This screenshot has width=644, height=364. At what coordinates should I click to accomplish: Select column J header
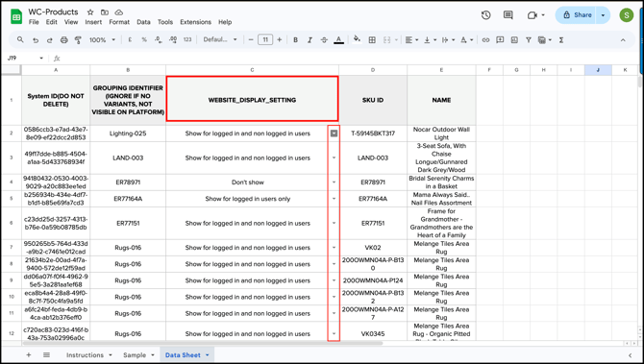tap(598, 70)
